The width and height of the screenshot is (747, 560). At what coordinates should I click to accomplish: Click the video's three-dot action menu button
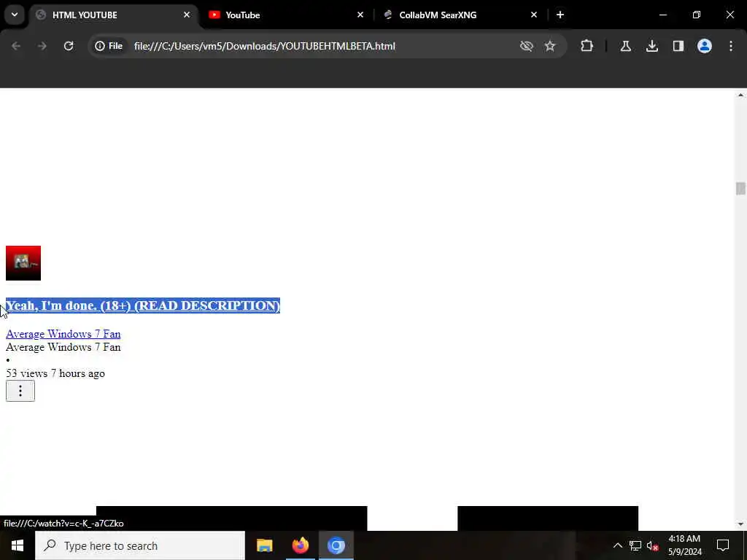click(20, 391)
